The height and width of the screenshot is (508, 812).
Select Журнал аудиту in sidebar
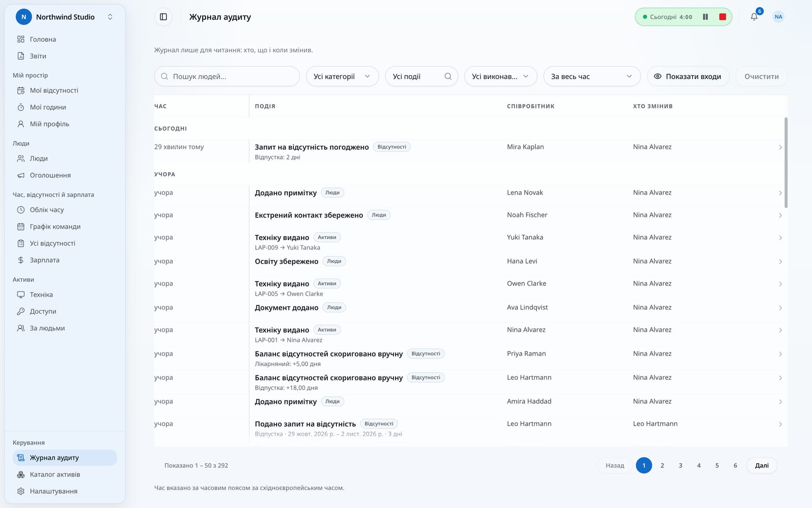65,458
